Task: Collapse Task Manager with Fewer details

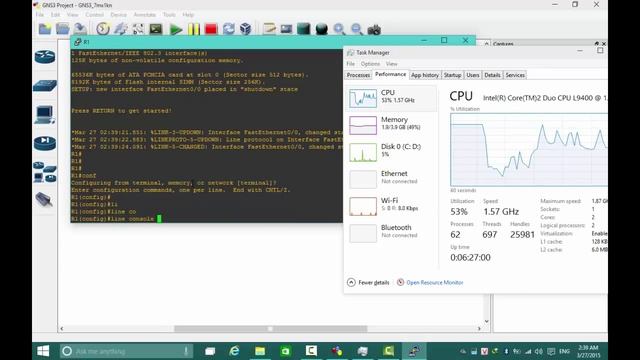Action: (x=368, y=282)
